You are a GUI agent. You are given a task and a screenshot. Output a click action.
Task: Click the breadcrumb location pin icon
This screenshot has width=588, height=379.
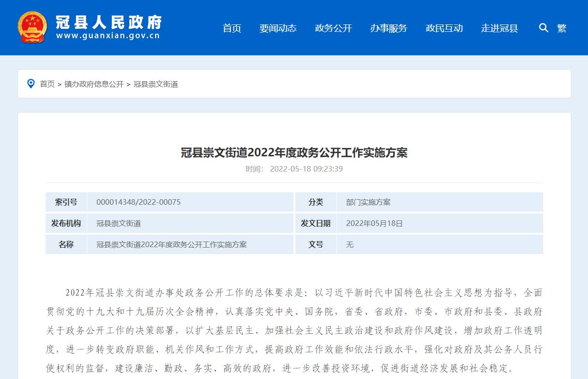click(x=31, y=84)
